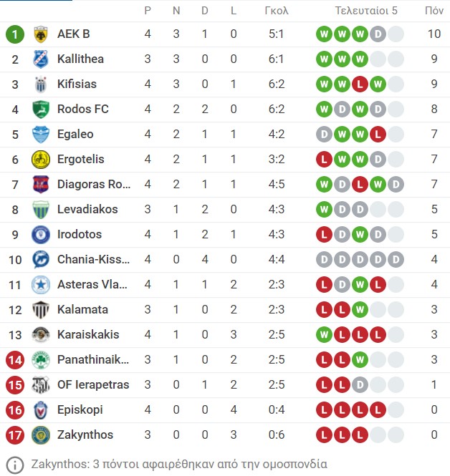Viewport: 450px width, 476px height.
Task: Click the Levadiakos striped shield logo
Action: pos(41,210)
